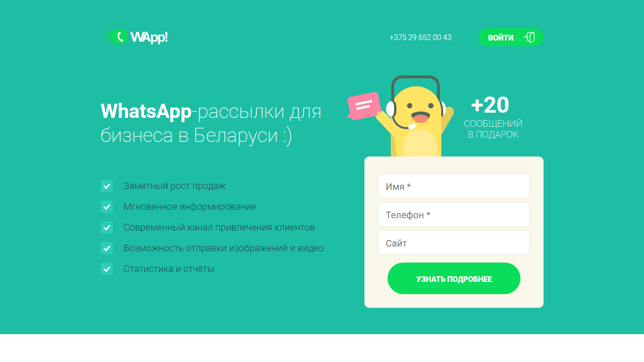The height and width of the screenshot is (362, 644).
Task: Click the pink speech bubble icon
Action: [x=363, y=106]
